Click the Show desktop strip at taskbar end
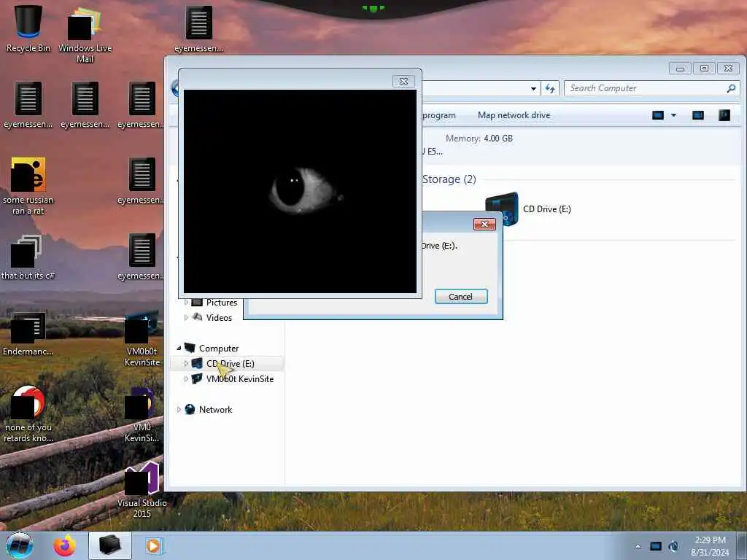 (741, 546)
